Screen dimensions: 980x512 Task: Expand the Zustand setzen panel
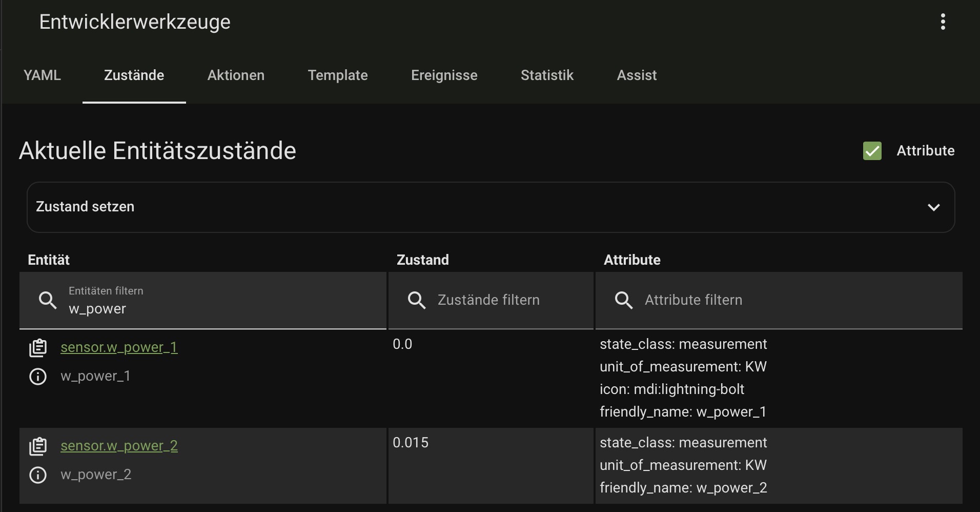461,207
